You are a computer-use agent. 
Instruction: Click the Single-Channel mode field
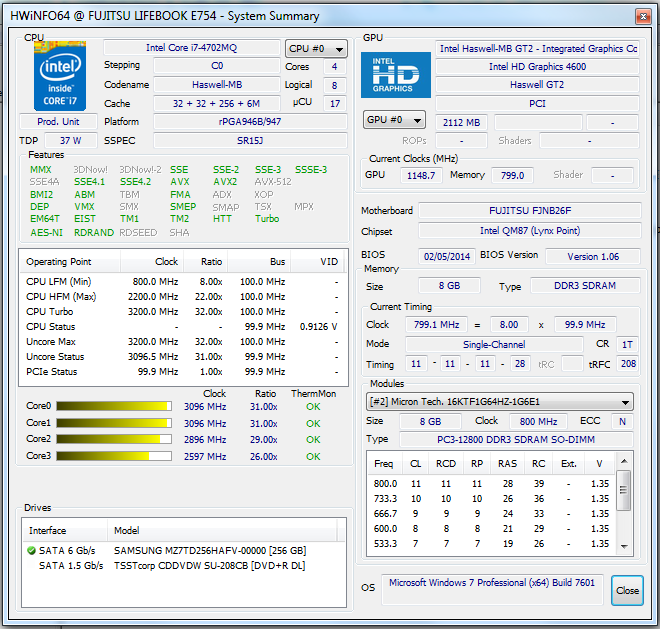494,344
